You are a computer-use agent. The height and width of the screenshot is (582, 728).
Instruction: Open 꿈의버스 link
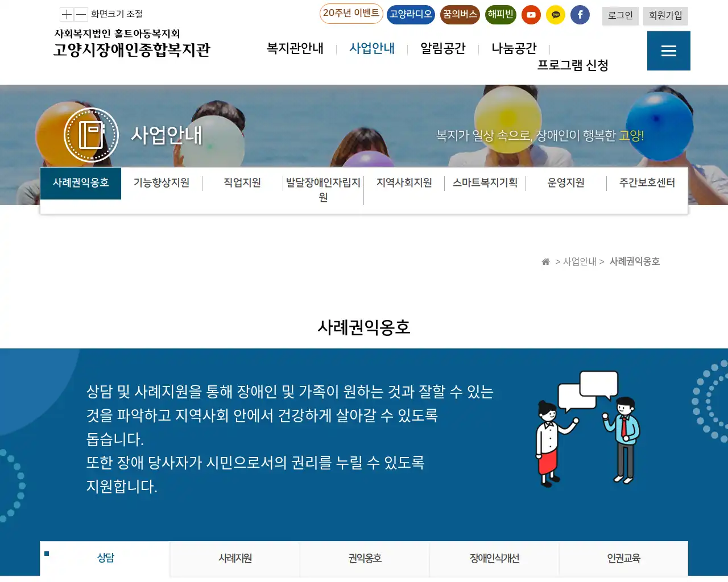point(460,15)
